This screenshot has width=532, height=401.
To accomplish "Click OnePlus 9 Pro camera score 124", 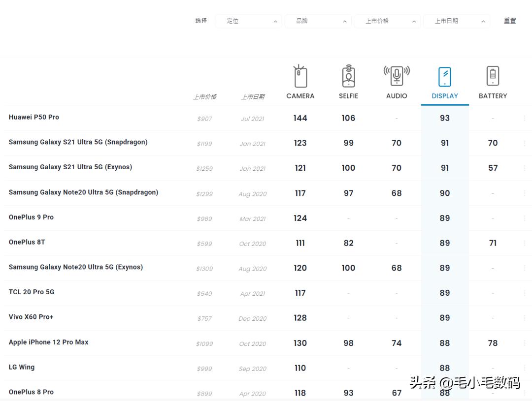I will pos(300,218).
